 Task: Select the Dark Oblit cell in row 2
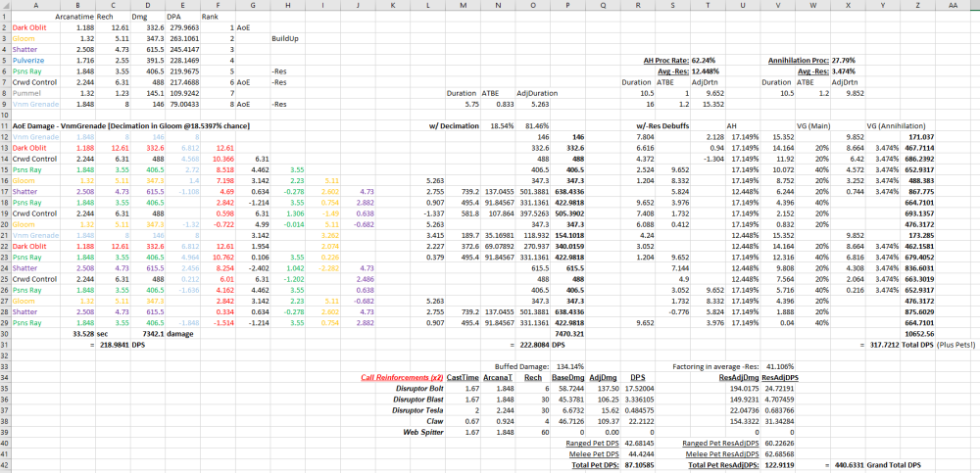(x=27, y=27)
